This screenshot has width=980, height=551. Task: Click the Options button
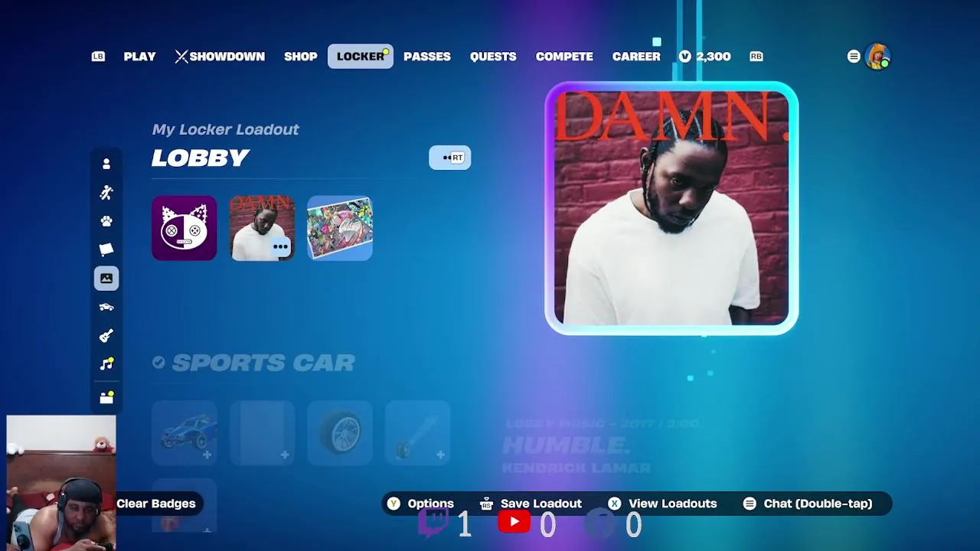click(430, 504)
